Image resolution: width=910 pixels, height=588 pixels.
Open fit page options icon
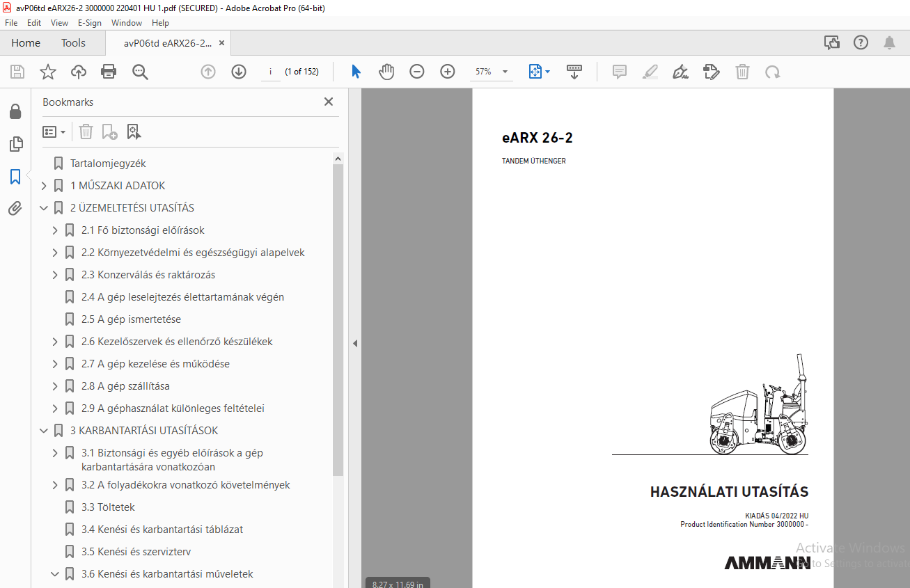pyautogui.click(x=539, y=72)
